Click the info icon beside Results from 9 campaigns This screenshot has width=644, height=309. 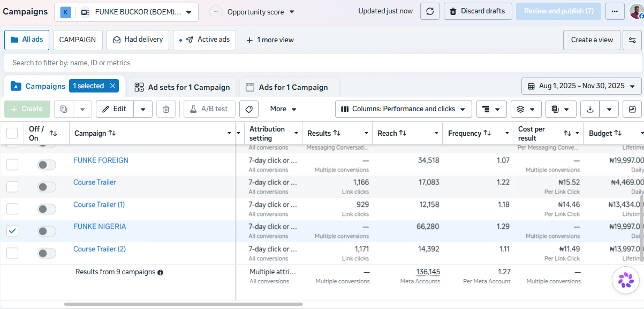(x=160, y=272)
